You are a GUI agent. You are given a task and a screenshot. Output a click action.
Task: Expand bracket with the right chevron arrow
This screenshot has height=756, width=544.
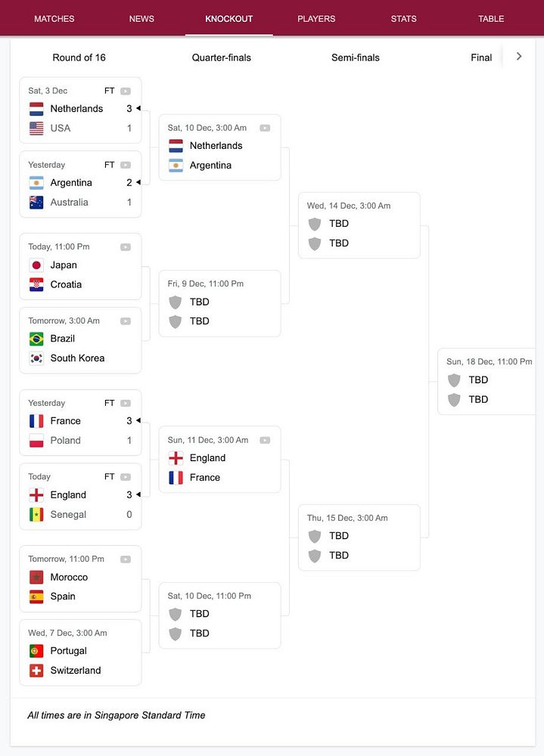click(x=519, y=57)
